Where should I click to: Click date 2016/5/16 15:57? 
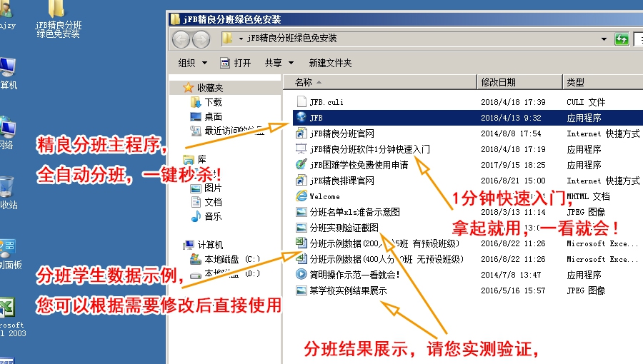(513, 290)
